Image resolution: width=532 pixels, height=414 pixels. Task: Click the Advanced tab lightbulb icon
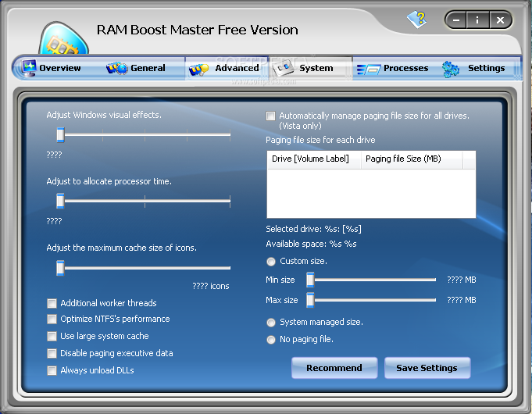point(199,70)
